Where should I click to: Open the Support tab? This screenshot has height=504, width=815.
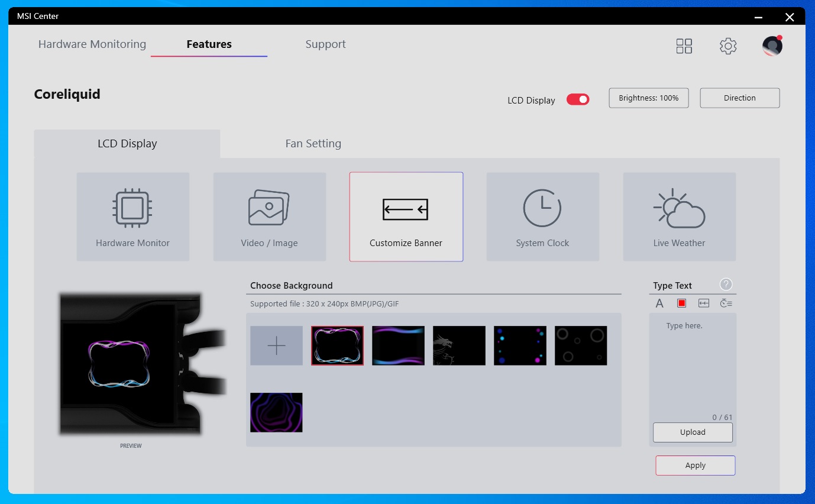click(x=325, y=44)
